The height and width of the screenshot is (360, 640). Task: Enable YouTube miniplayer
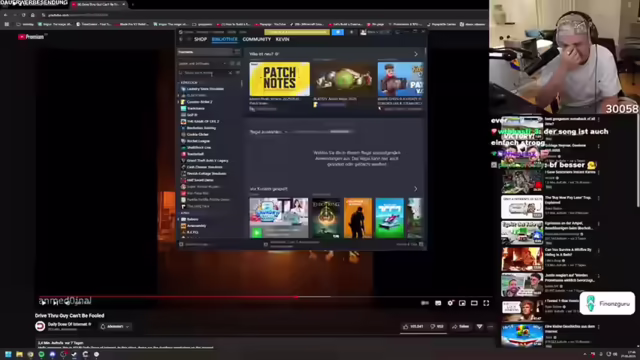[x=462, y=303]
